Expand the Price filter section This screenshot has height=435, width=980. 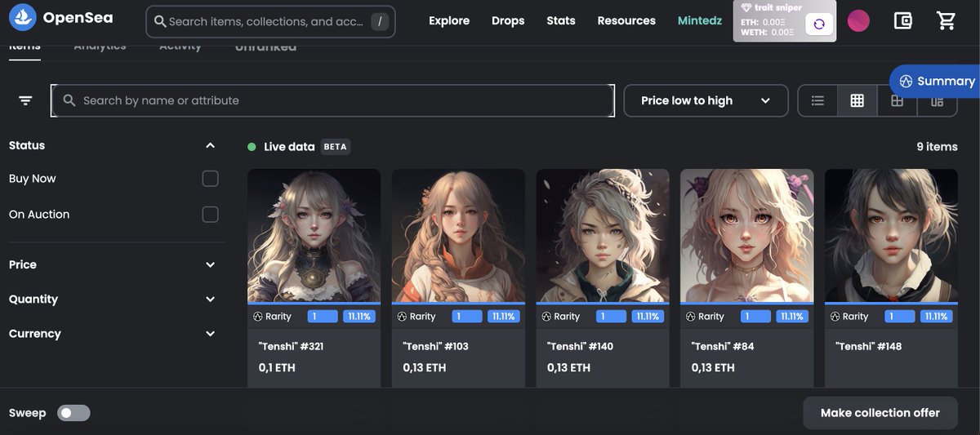click(x=210, y=264)
